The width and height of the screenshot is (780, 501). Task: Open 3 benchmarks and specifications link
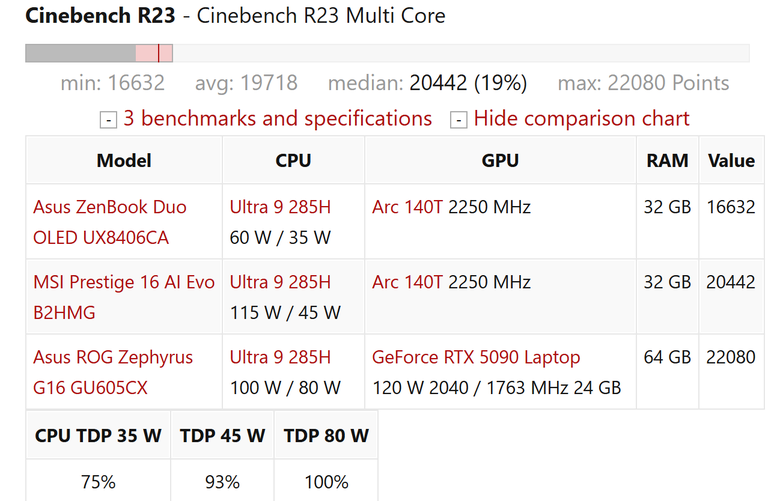tap(278, 118)
